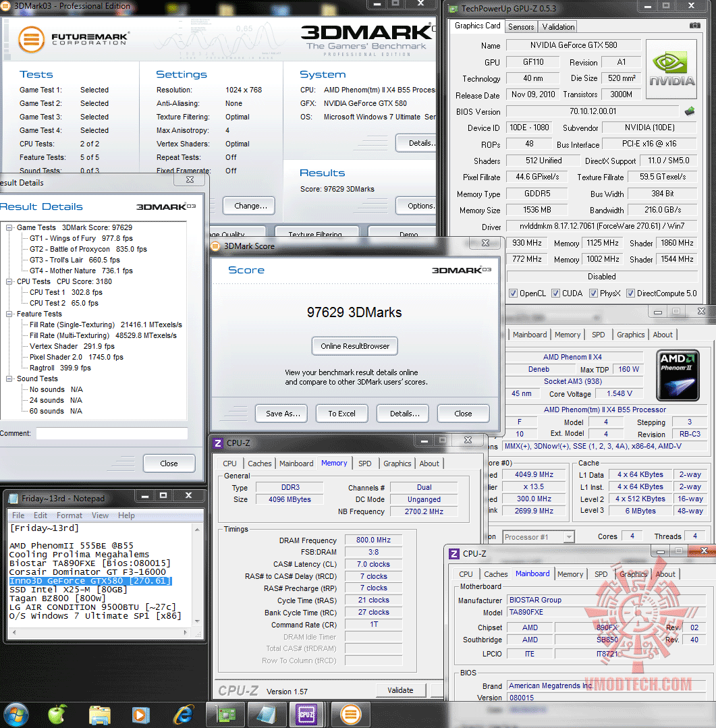Collapse the Feature Tests tree node
Screen dimensions: 716x728
pos(9,314)
